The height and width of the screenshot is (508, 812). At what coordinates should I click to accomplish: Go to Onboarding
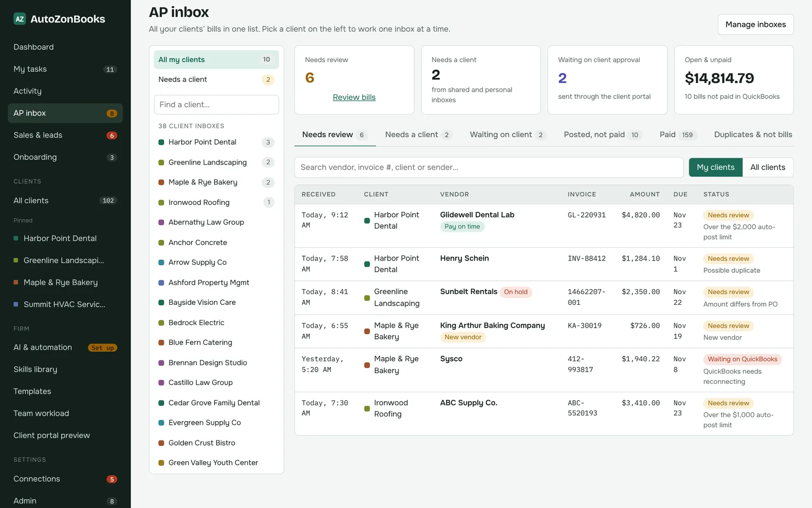[x=65, y=157]
